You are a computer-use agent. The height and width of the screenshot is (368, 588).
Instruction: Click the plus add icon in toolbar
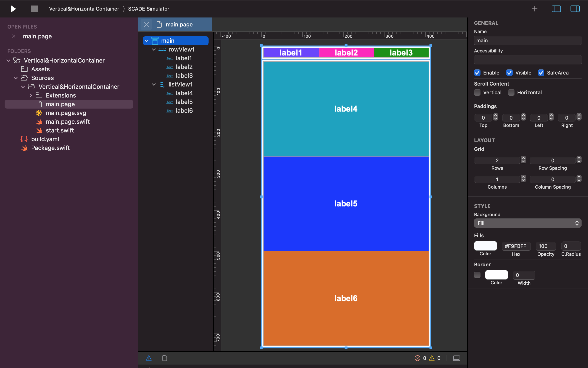(x=534, y=9)
